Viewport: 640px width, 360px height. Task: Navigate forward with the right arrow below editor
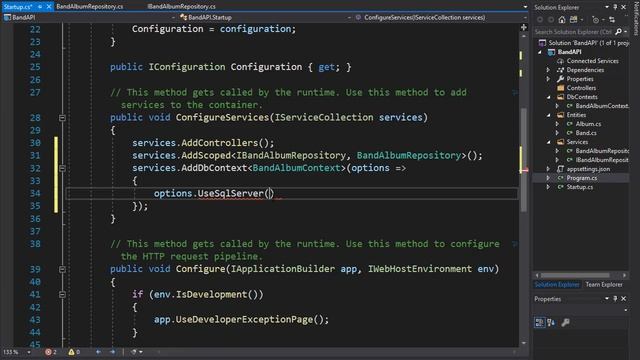pyautogui.click(x=112, y=352)
